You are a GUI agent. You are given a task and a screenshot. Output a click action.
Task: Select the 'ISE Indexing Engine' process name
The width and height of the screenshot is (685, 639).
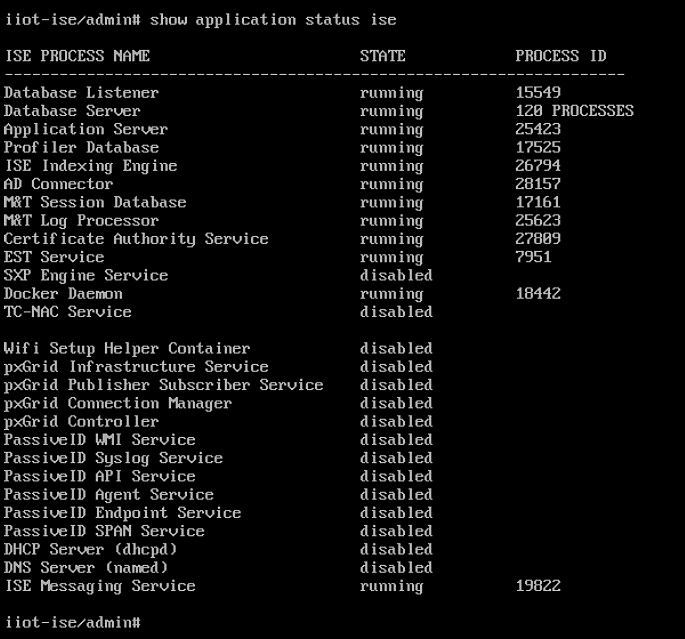click(x=90, y=166)
